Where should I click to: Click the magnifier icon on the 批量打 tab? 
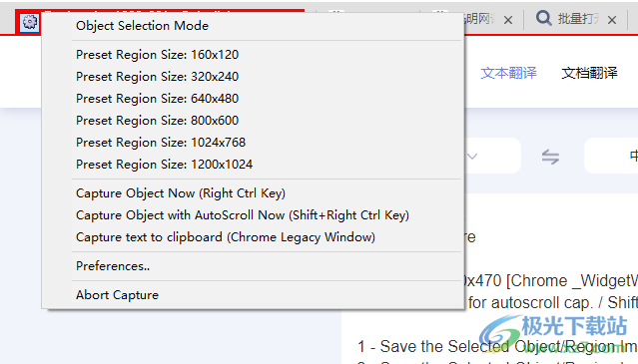point(543,18)
